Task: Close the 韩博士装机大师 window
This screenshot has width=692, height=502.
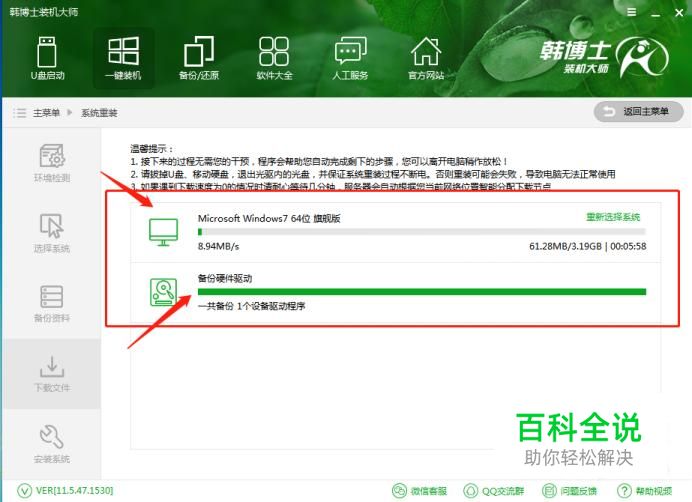Action: click(679, 13)
